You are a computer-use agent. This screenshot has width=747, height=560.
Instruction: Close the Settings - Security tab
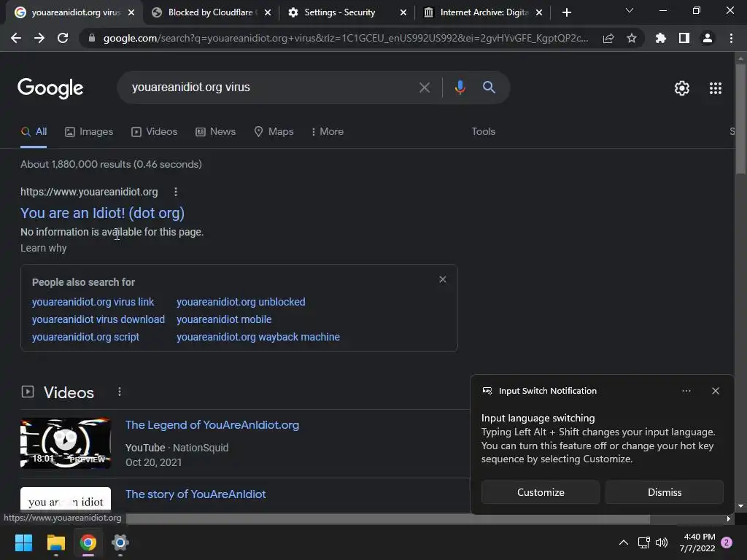coord(403,12)
